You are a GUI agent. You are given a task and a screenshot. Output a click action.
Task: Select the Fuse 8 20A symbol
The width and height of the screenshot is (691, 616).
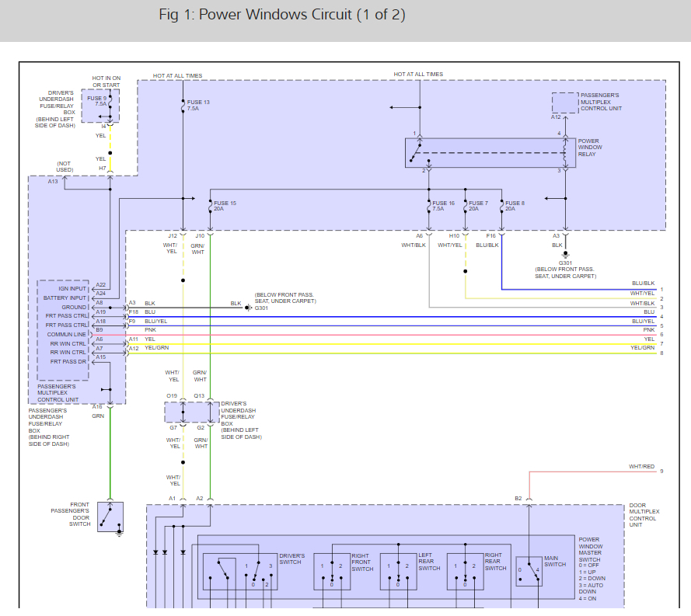pos(501,206)
